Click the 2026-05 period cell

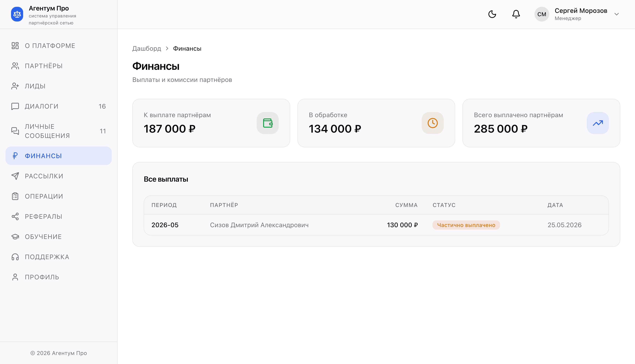click(165, 225)
